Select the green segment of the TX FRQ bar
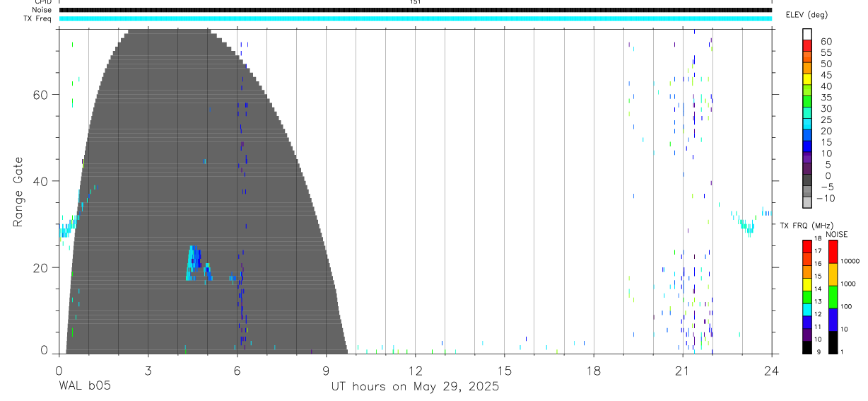This screenshot has width=868, height=401. [807, 297]
